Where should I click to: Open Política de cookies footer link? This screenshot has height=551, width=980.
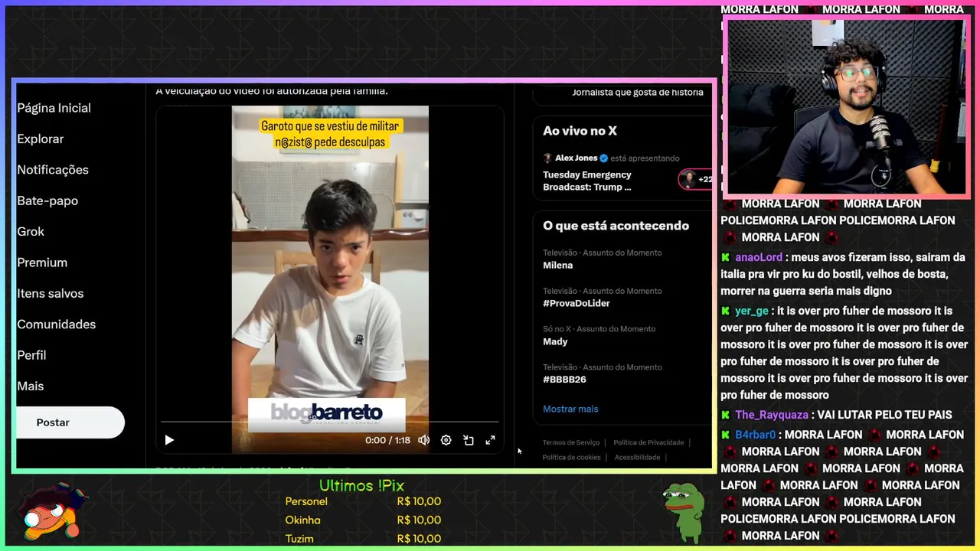tap(571, 458)
